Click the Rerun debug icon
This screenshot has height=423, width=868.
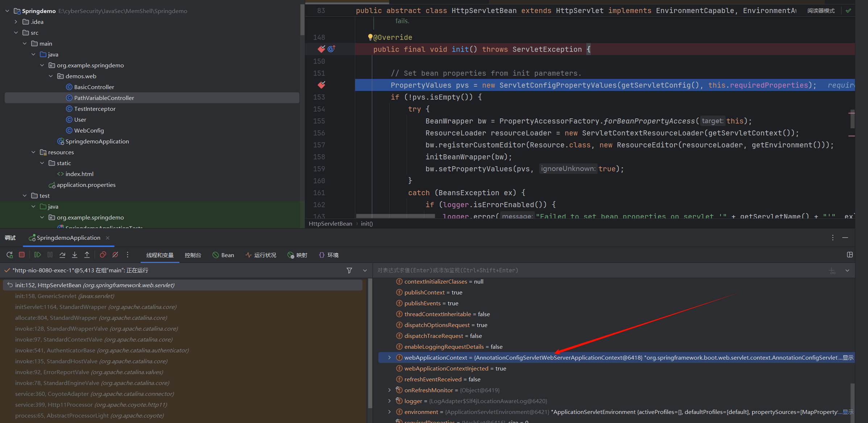(x=10, y=255)
